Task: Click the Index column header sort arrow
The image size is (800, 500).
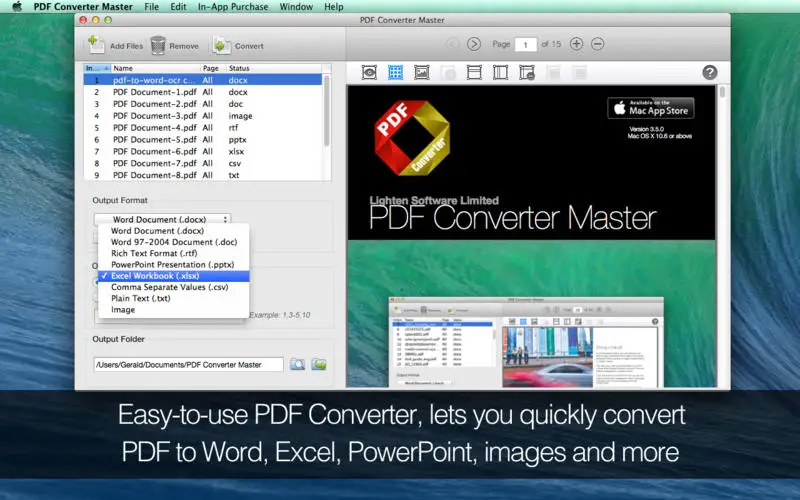Action: coord(107,68)
